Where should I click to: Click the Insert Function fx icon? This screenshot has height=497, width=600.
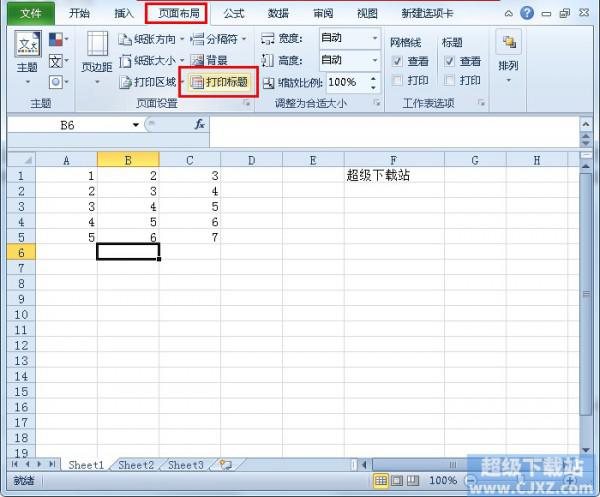tap(199, 124)
